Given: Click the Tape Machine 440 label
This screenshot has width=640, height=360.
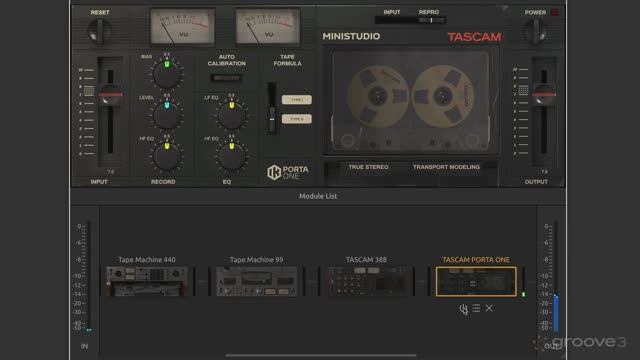Looking at the screenshot, I should coord(147,260).
